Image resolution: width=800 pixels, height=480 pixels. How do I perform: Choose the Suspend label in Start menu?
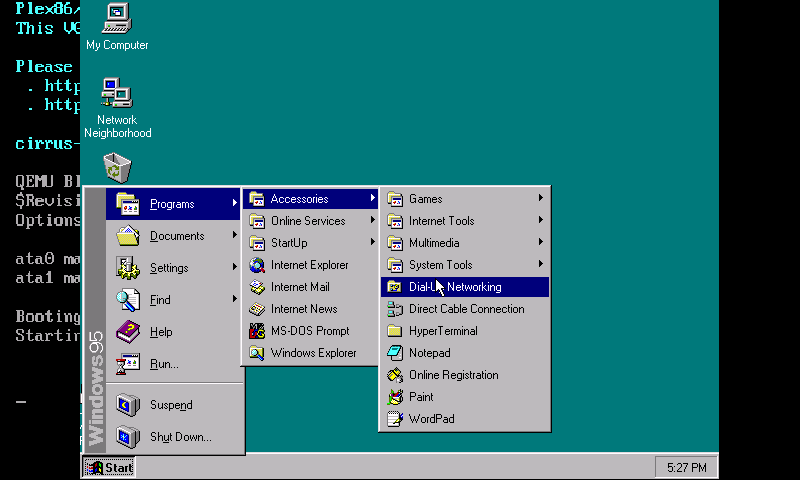(171, 405)
